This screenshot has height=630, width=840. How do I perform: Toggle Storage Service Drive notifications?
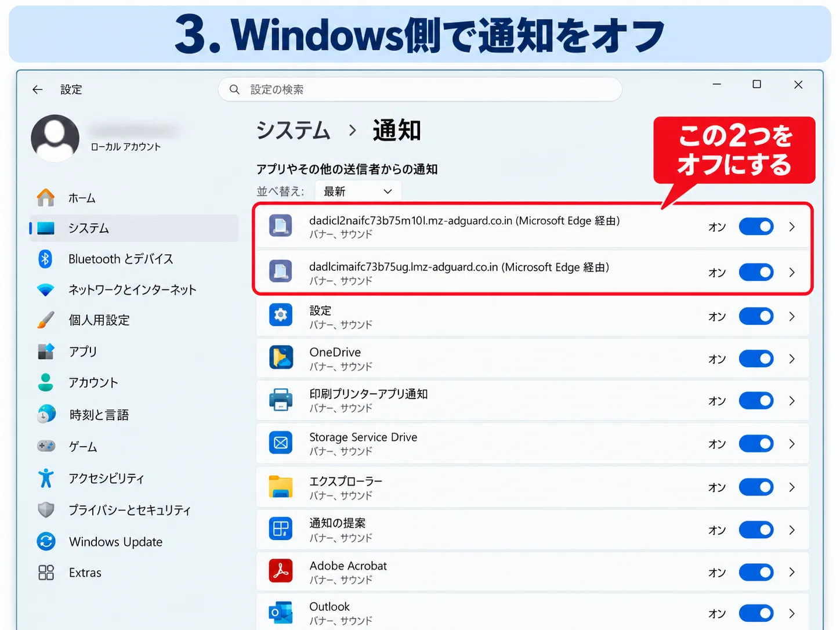pyautogui.click(x=756, y=444)
